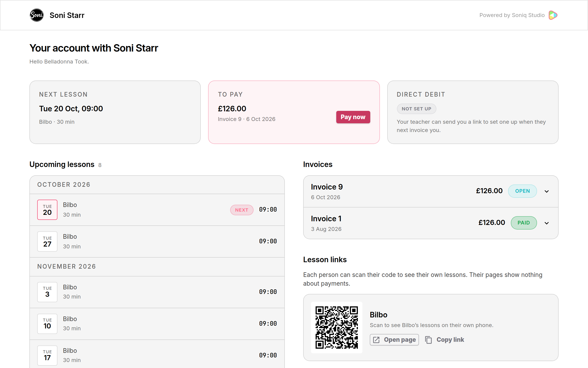This screenshot has width=588, height=368.
Task: Click the Your account with Soni Starr heading
Action: pyautogui.click(x=94, y=48)
